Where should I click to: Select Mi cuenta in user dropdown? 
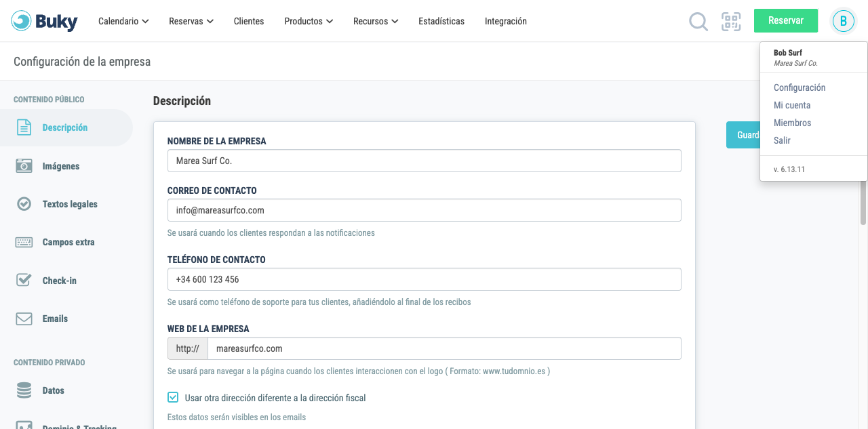792,105
